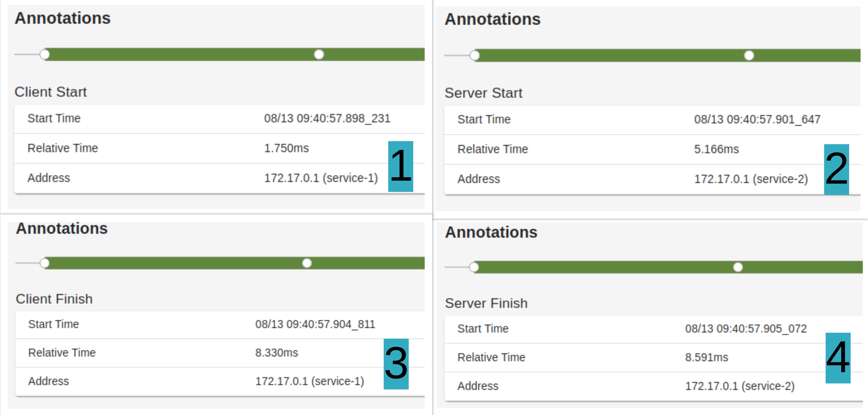Click the Client Start start time 09:40:57.898_231
This screenshot has height=415, width=868.
click(x=327, y=119)
